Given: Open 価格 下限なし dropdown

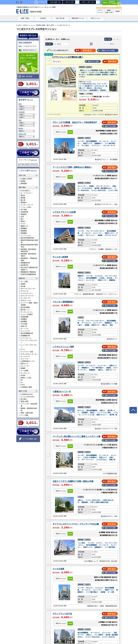Looking at the screenshot, I should pos(26,106).
